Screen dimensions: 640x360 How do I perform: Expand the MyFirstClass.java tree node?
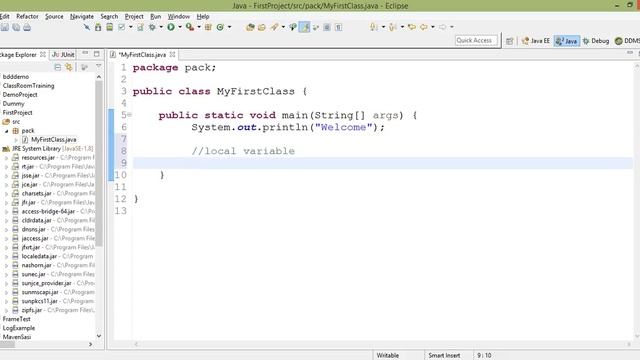(16, 140)
